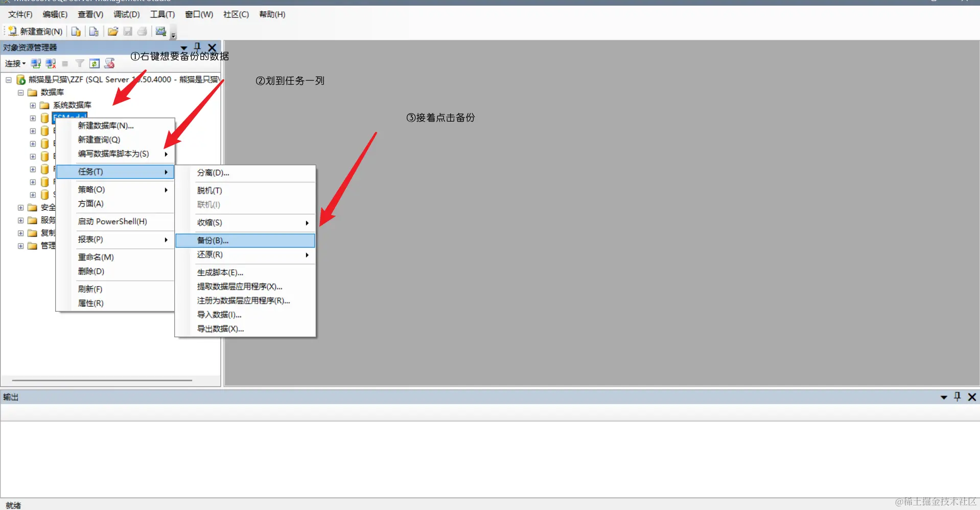Image resolution: width=980 pixels, height=510 pixels.
Task: Open the 调试(D) menu
Action: click(127, 14)
